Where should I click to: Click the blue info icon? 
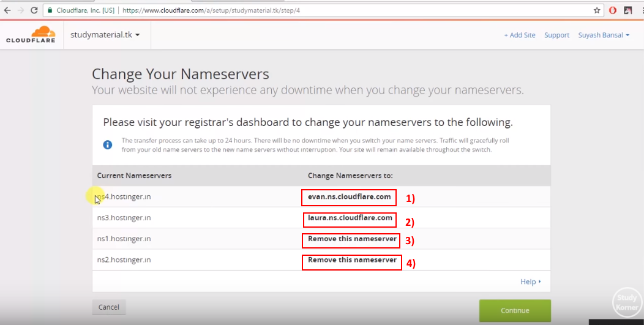[108, 144]
